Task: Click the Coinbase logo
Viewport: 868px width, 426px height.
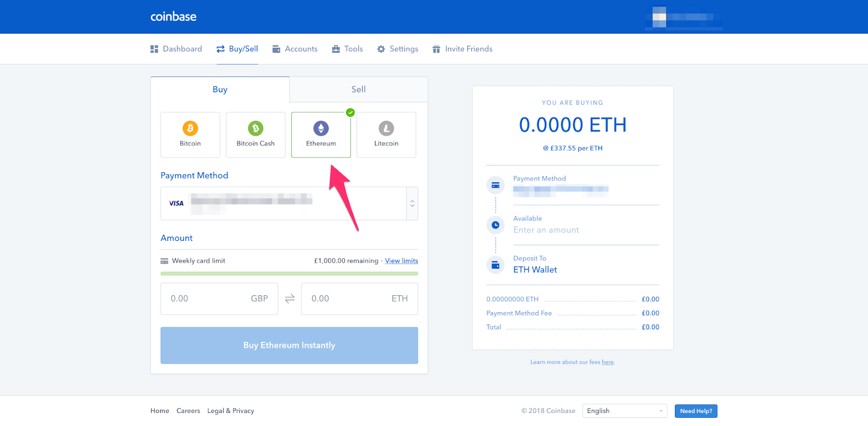Action: (174, 17)
